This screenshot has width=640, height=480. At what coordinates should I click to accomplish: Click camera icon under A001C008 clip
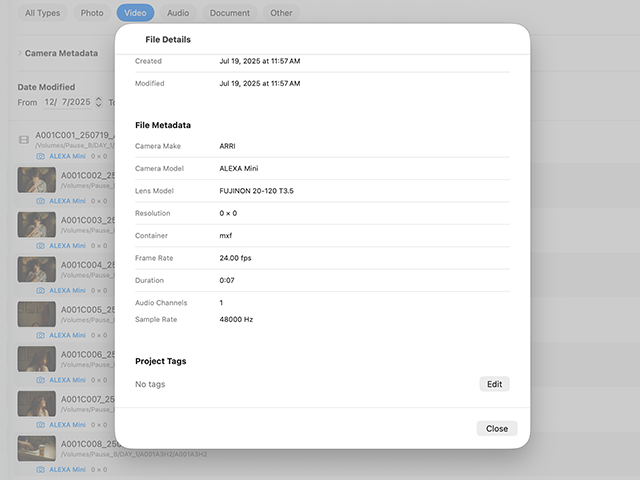pyautogui.click(x=40, y=469)
